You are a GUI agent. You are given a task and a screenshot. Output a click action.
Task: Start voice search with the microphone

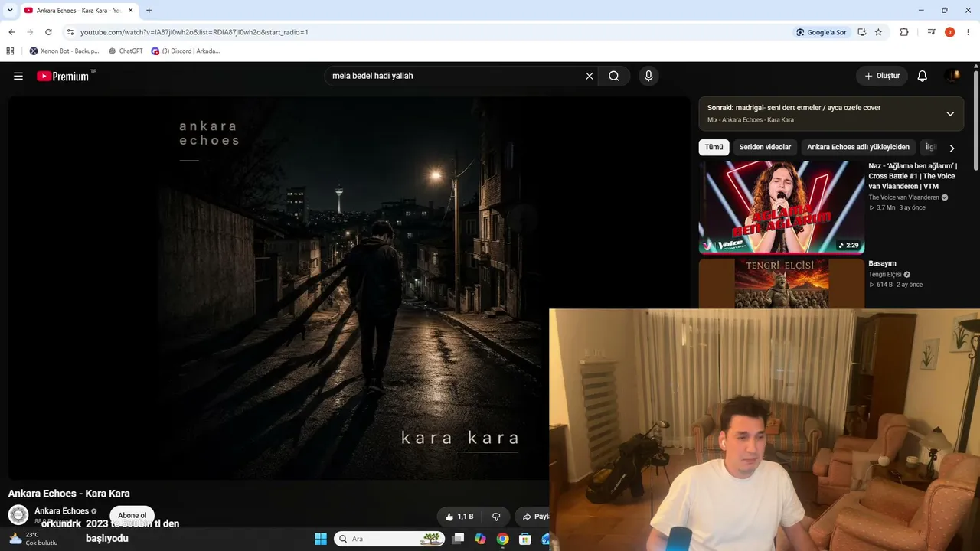coord(648,76)
